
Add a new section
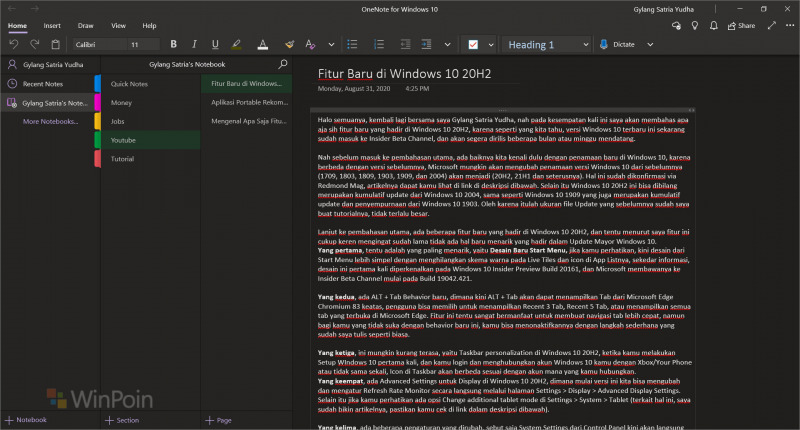tap(122, 420)
